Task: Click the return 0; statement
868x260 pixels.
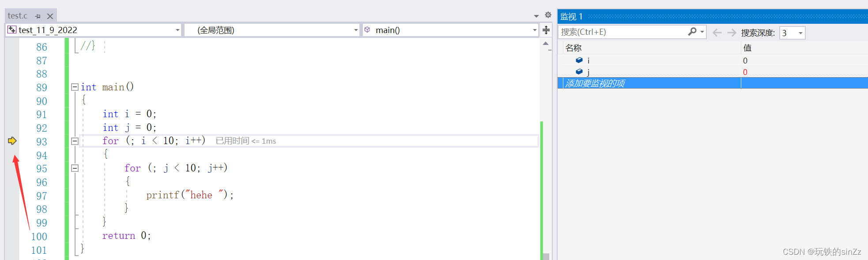Action: pyautogui.click(x=127, y=236)
